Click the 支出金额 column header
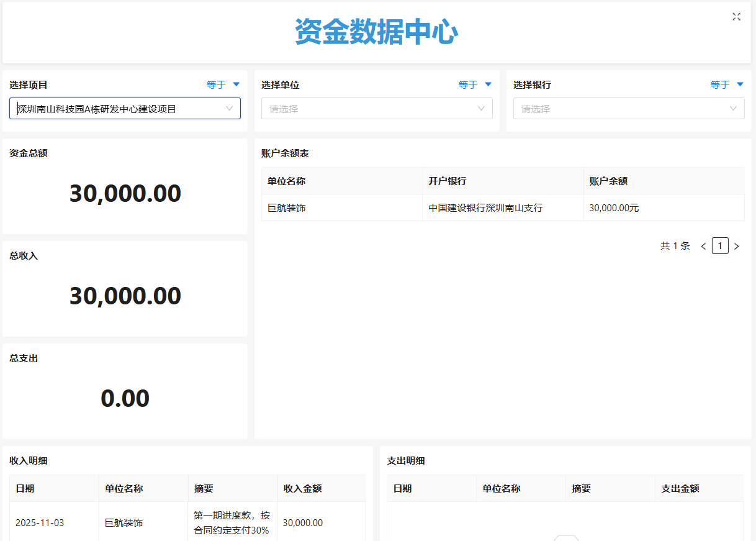Viewport: 756px width, 541px height. [x=680, y=489]
